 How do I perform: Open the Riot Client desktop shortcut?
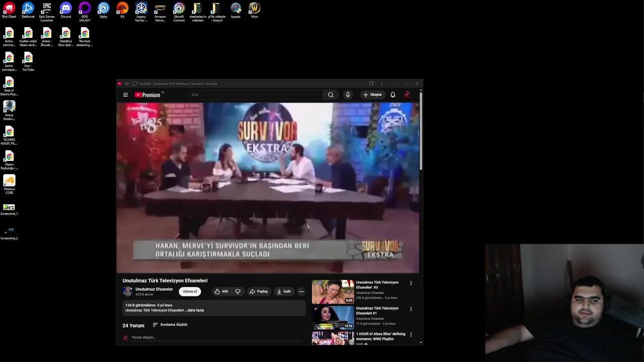tap(9, 11)
